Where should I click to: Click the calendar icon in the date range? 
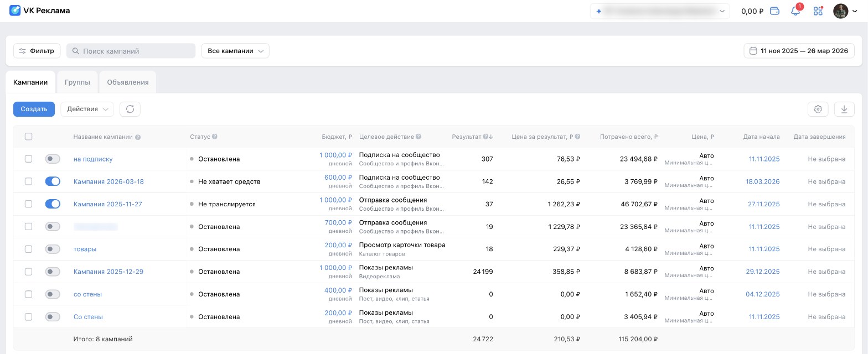point(753,51)
